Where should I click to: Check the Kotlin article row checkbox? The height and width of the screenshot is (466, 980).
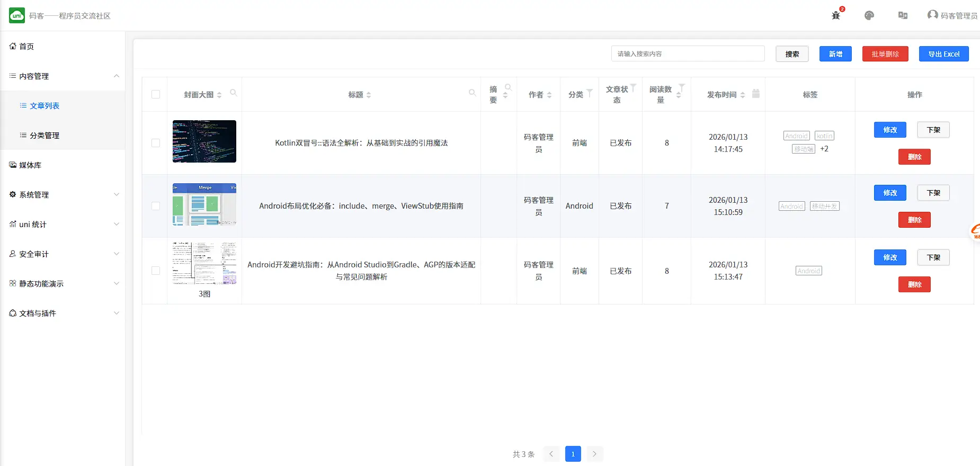click(x=156, y=143)
